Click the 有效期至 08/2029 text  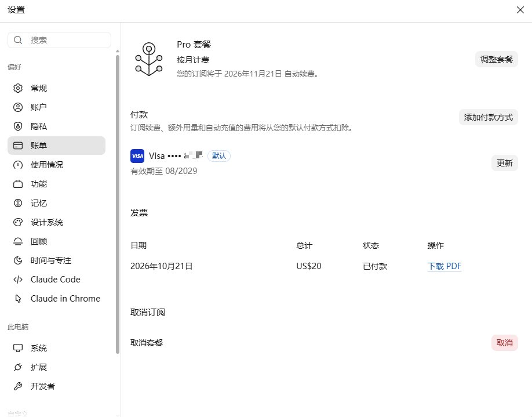coord(163,171)
